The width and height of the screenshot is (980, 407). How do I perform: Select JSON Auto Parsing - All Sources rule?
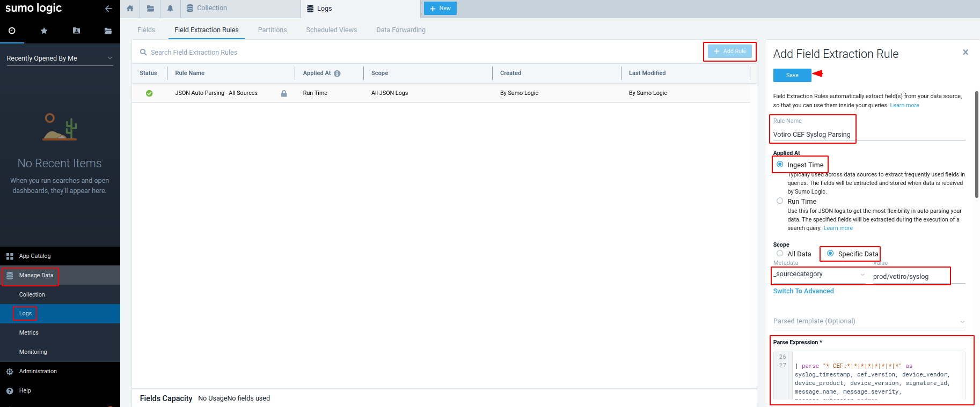pyautogui.click(x=216, y=93)
